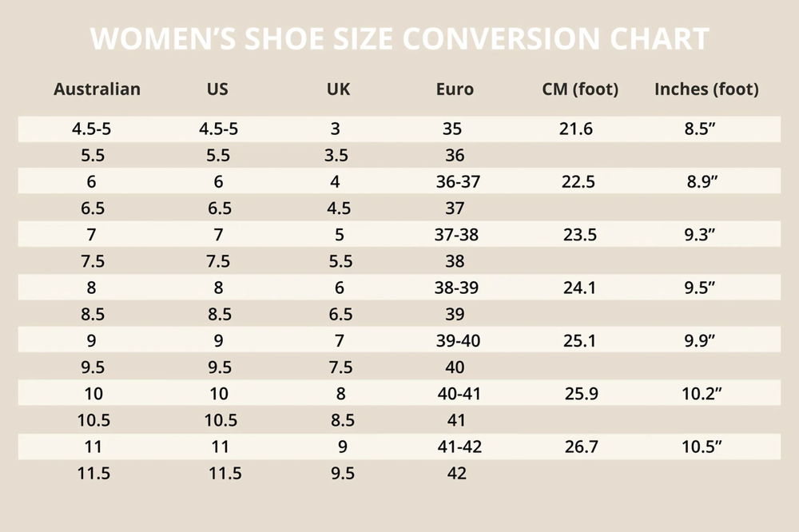The image size is (799, 532).
Task: Click the 21.6 value in CM column
Action: [x=576, y=129]
